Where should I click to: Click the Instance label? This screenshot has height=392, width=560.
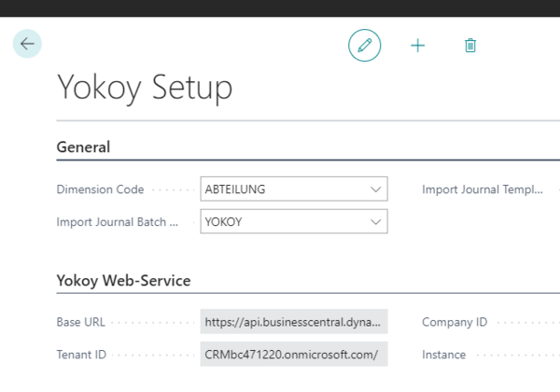445,355
